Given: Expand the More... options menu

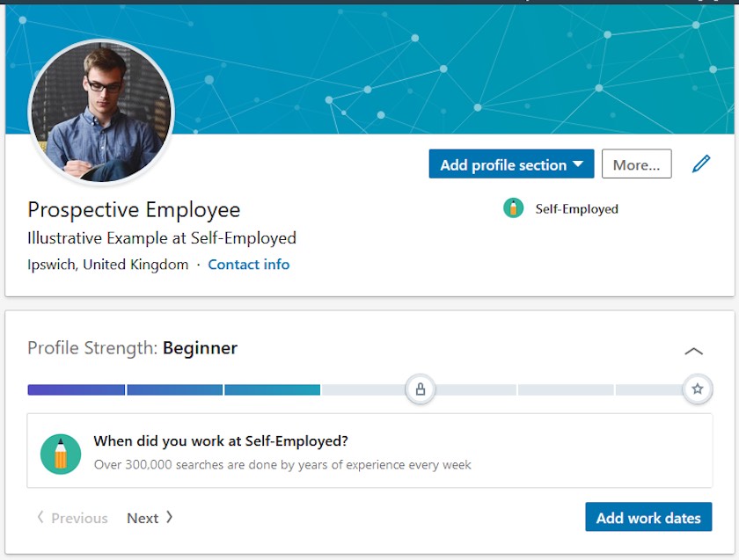Looking at the screenshot, I should [636, 164].
